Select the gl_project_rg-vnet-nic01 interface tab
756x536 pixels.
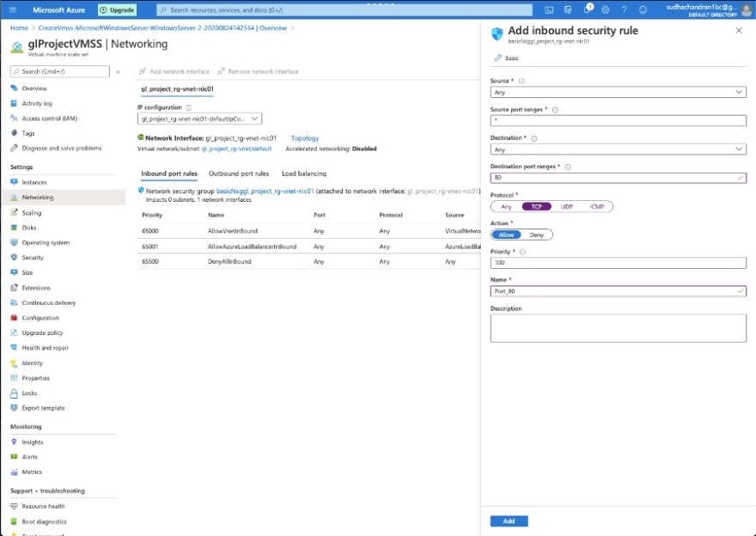[177, 88]
